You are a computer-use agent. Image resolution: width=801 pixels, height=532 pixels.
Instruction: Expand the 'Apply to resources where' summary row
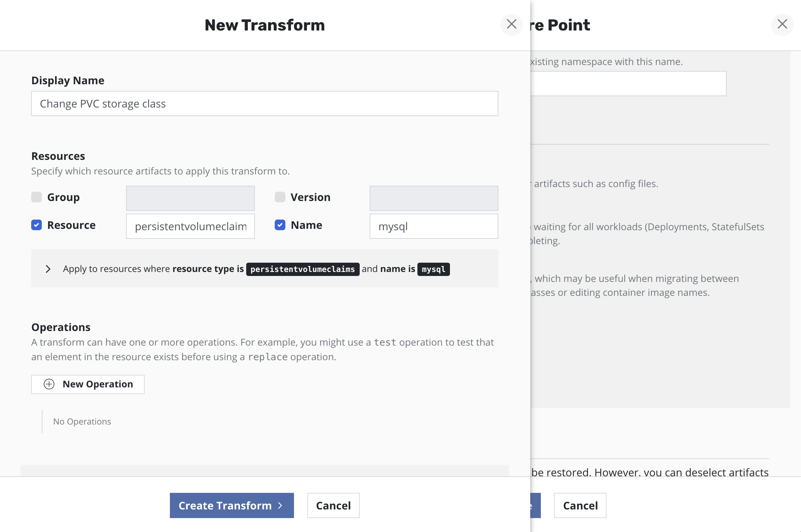[48, 269]
